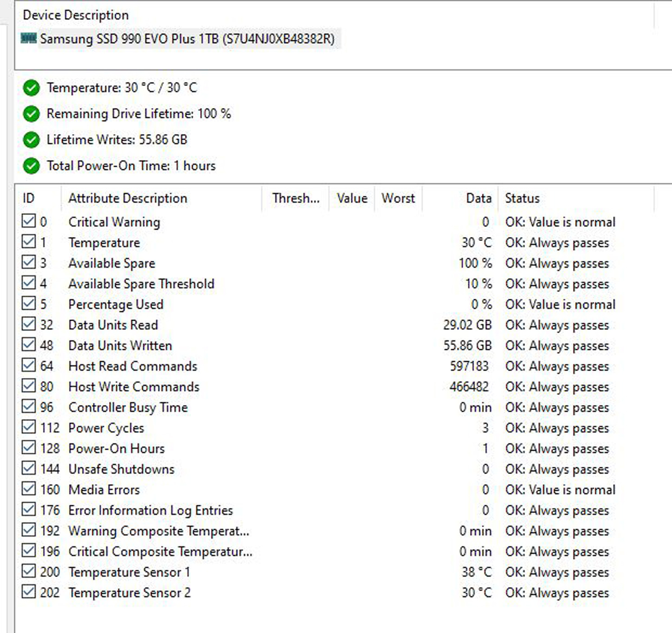Select the Host Write Commands attribute name

pos(134,387)
